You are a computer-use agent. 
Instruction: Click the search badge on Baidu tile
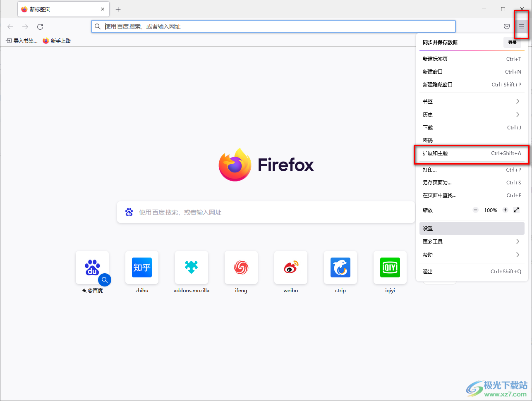click(105, 280)
